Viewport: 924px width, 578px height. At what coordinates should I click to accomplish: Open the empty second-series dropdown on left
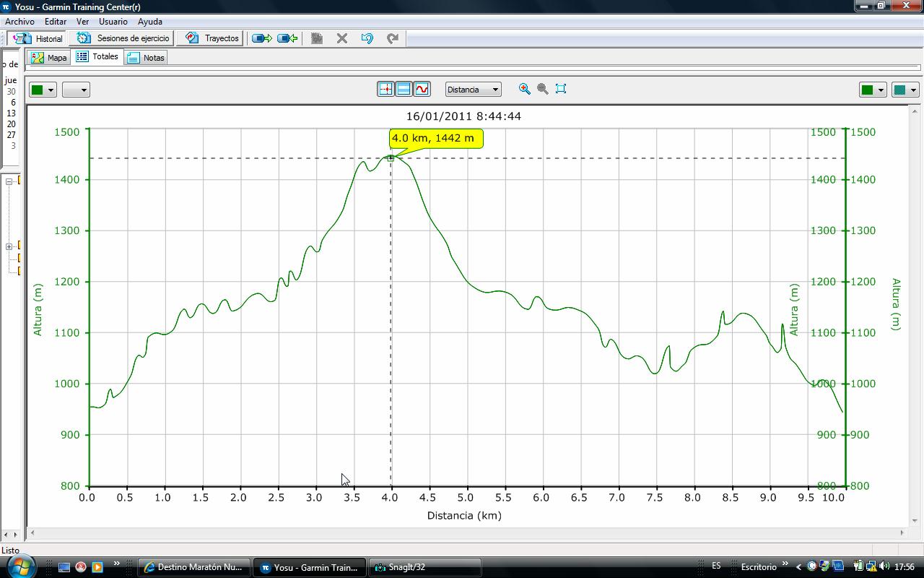click(75, 90)
